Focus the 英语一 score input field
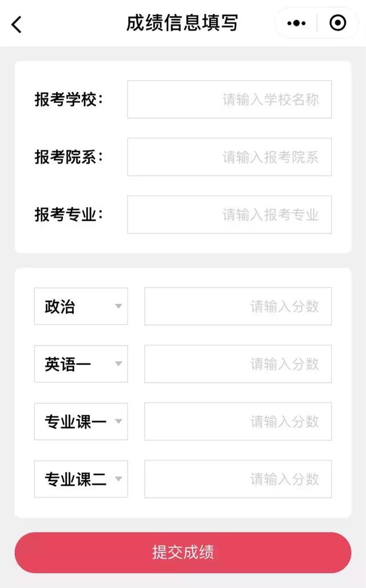 (x=238, y=364)
